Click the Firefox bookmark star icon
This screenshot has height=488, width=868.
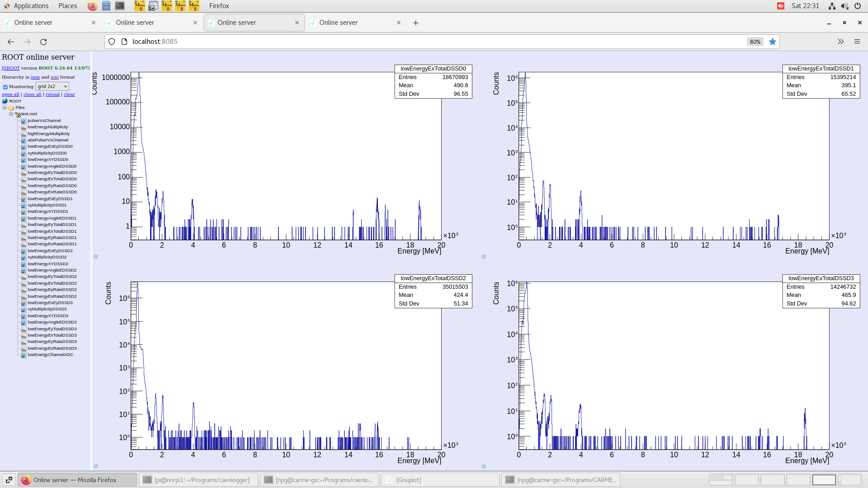coord(773,42)
